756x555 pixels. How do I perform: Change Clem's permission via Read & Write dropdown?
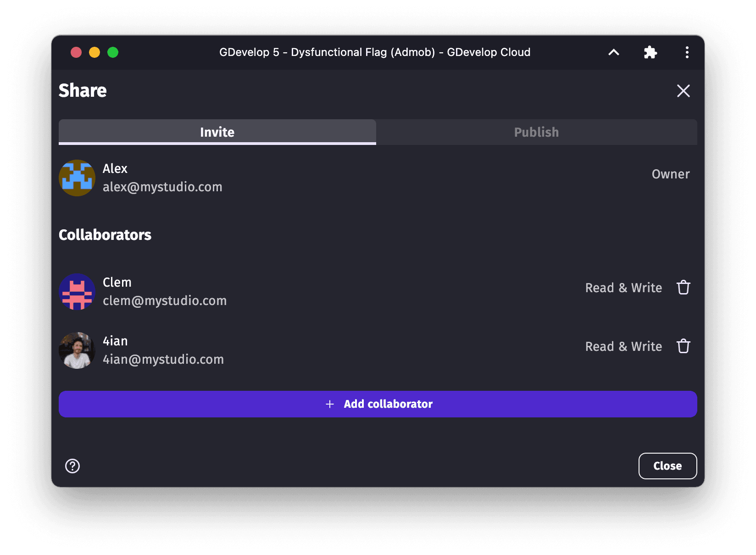click(623, 288)
